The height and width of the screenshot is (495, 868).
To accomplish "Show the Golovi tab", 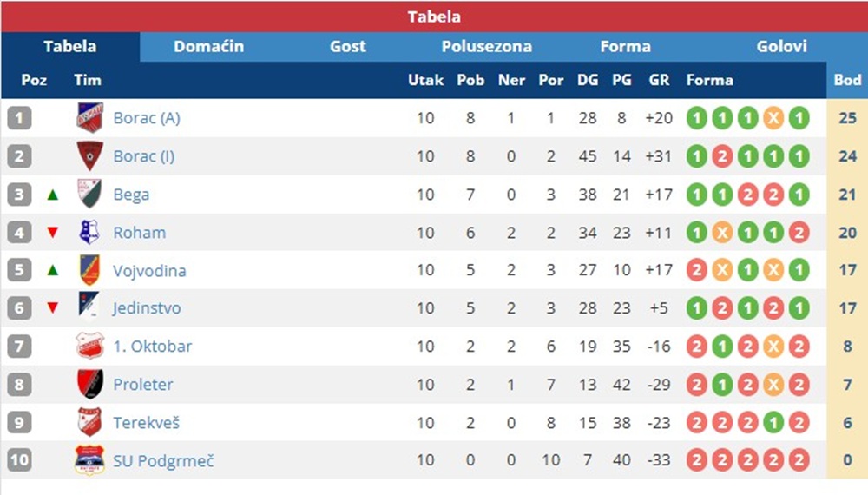I will (781, 47).
